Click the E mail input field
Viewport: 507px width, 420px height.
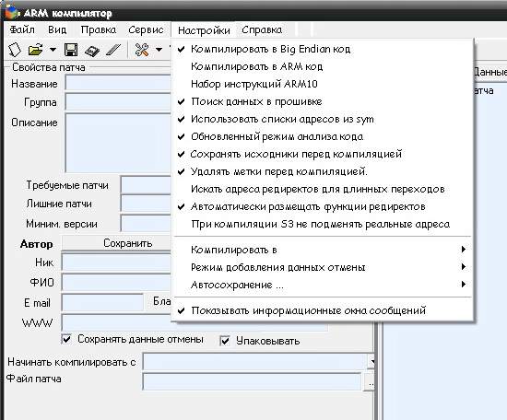point(102,302)
